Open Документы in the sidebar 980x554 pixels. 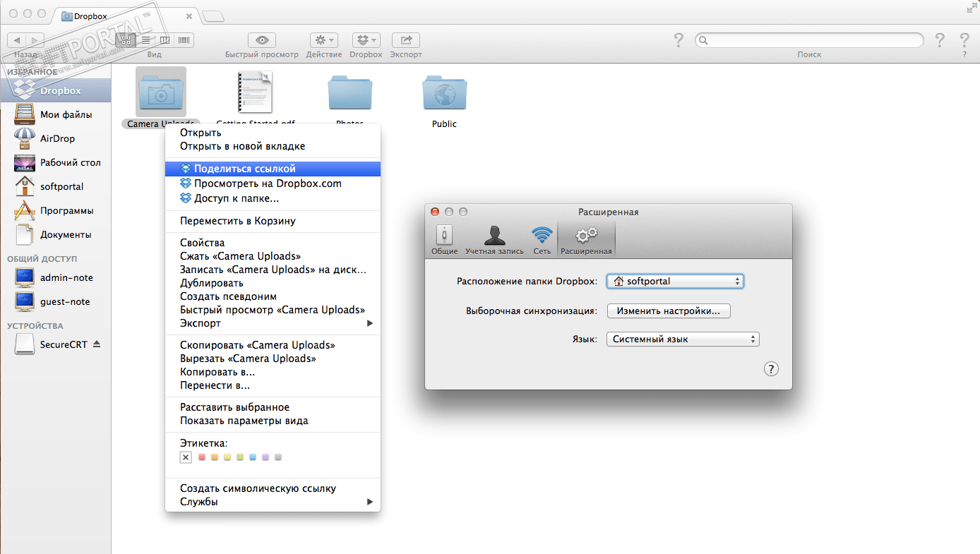(x=56, y=234)
